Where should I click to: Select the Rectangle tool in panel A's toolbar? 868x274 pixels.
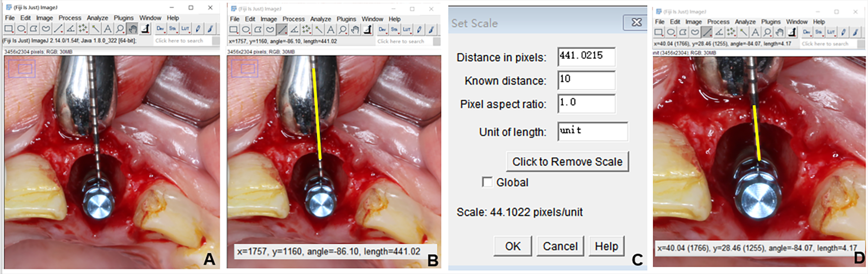pos(9,29)
